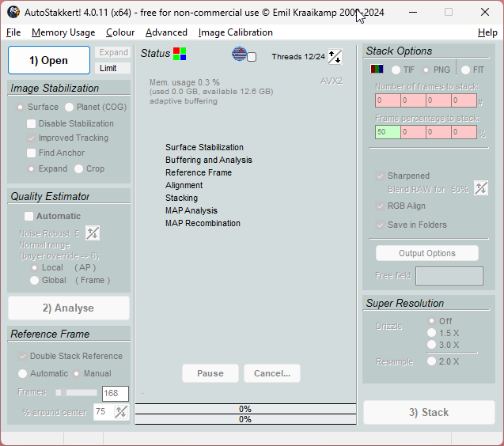The image size is (504, 446).
Task: Click the first Number of frames to stack field
Action: click(388, 100)
